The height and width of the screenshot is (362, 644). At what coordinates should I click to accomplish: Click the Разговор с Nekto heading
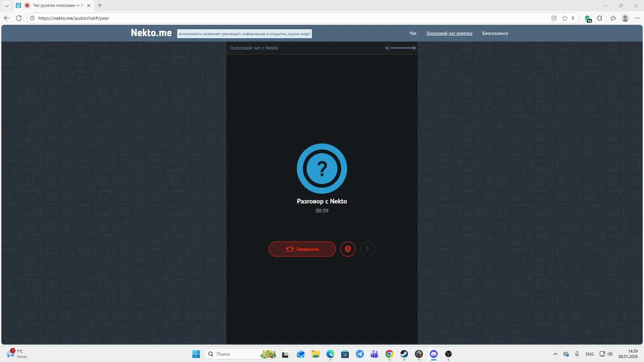(322, 201)
